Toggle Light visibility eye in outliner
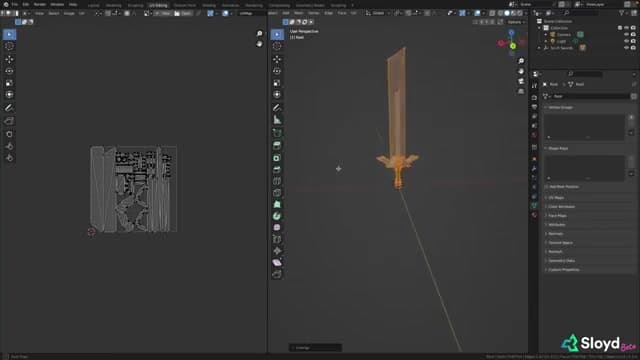 click(626, 41)
